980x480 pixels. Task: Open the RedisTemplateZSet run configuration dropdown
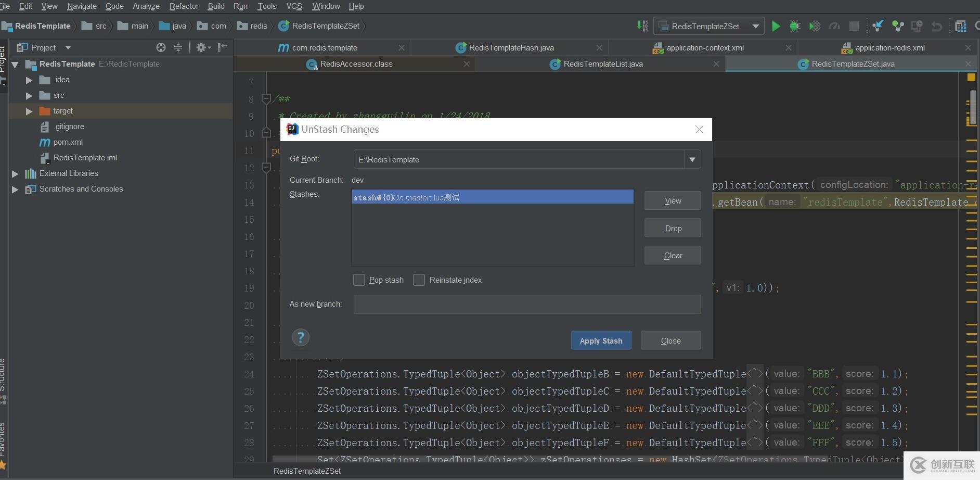755,26
